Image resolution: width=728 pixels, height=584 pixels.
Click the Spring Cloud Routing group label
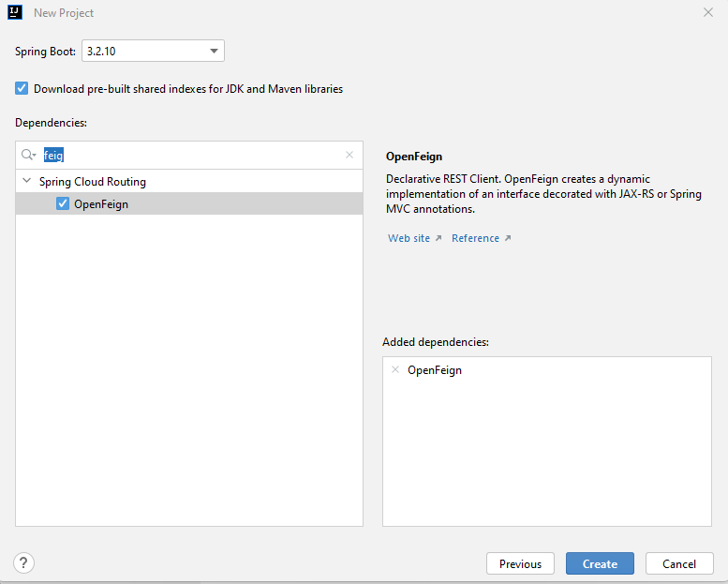coord(93,182)
